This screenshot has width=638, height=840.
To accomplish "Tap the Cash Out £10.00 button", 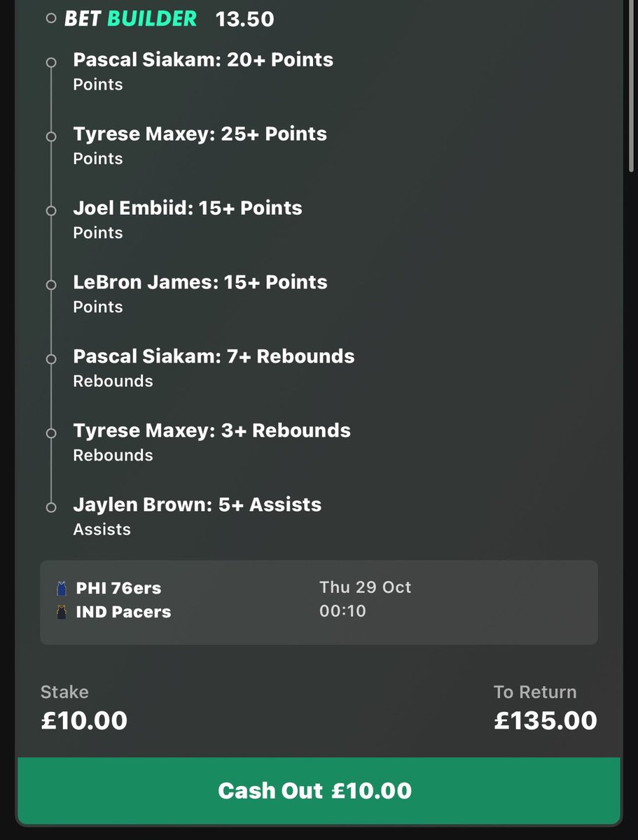I will [x=319, y=791].
